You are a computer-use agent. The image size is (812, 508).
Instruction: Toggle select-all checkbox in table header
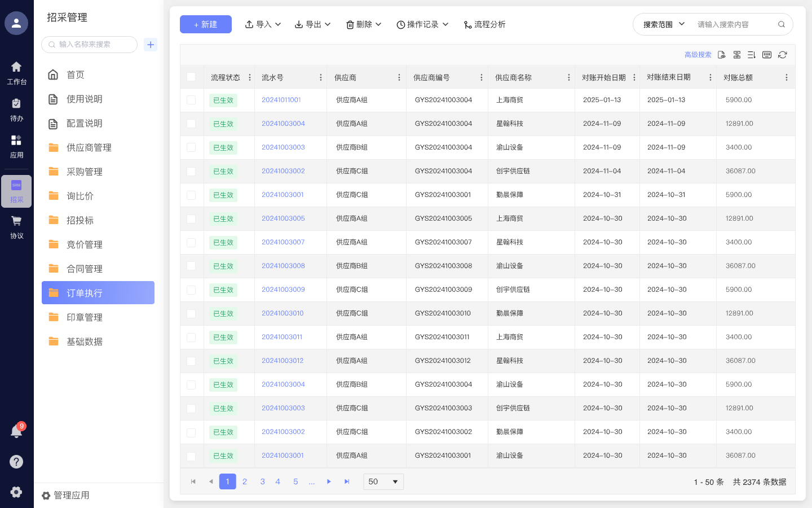coord(191,77)
